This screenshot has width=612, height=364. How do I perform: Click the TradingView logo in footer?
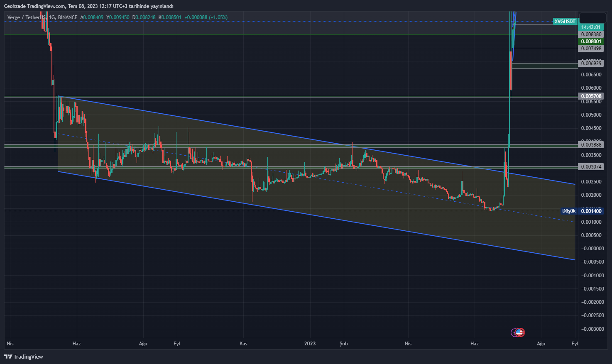point(24,357)
